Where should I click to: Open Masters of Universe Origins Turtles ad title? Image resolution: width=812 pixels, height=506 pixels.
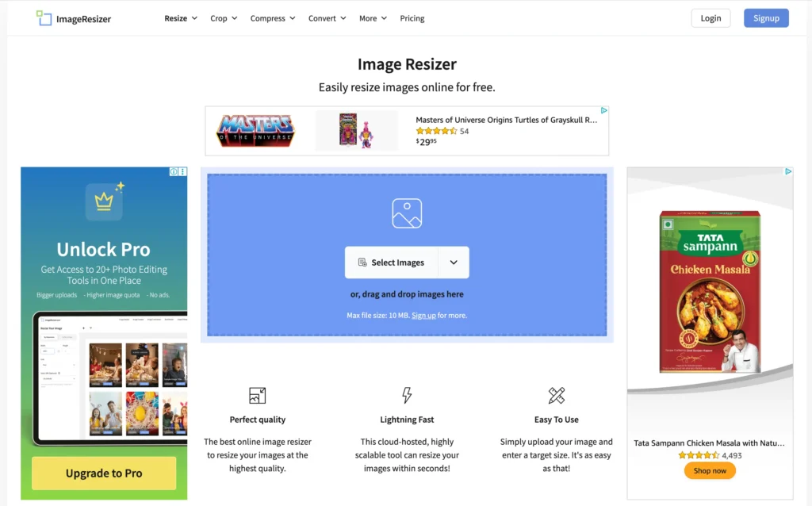click(x=507, y=120)
